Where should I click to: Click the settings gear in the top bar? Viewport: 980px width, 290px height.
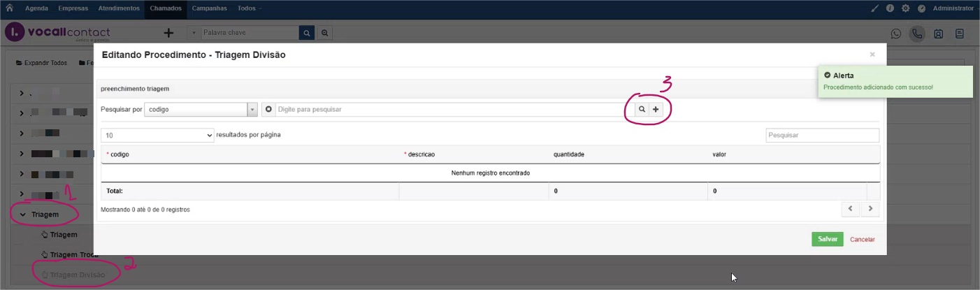[906, 8]
